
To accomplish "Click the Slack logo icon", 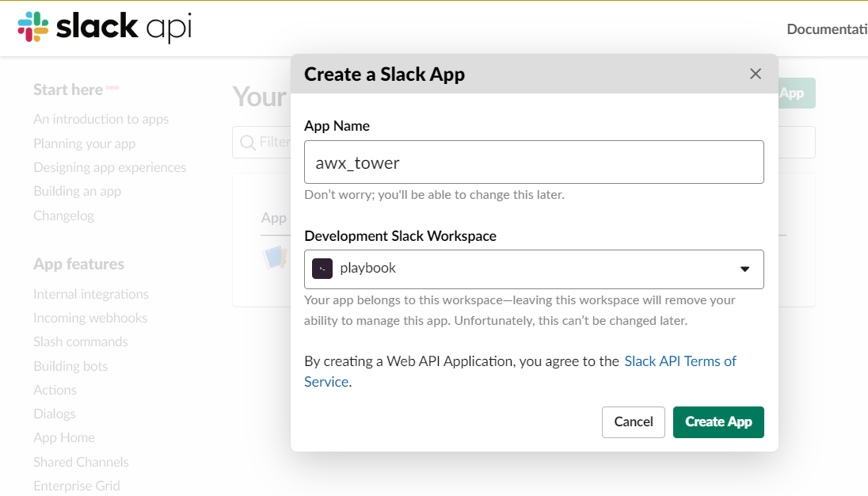I will pos(33,27).
